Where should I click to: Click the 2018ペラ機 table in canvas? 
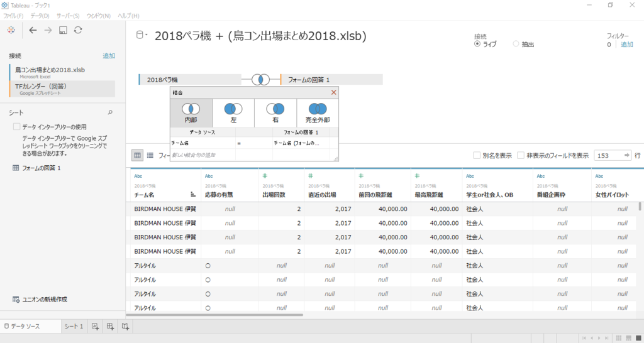190,80
